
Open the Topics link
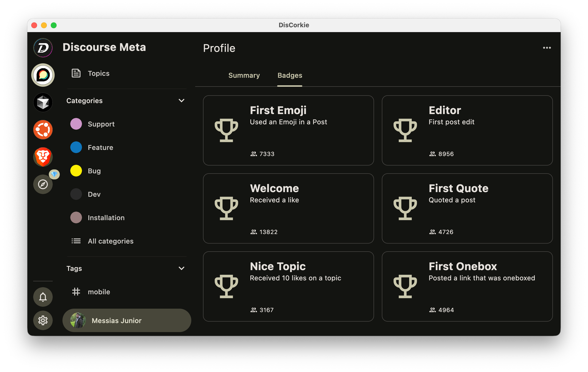[x=98, y=73]
